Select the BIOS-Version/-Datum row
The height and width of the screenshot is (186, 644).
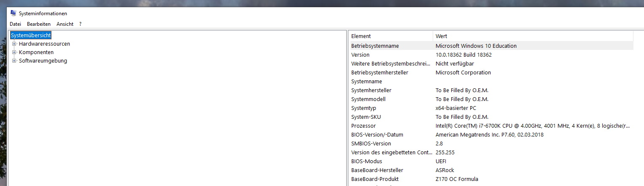[x=491, y=134]
